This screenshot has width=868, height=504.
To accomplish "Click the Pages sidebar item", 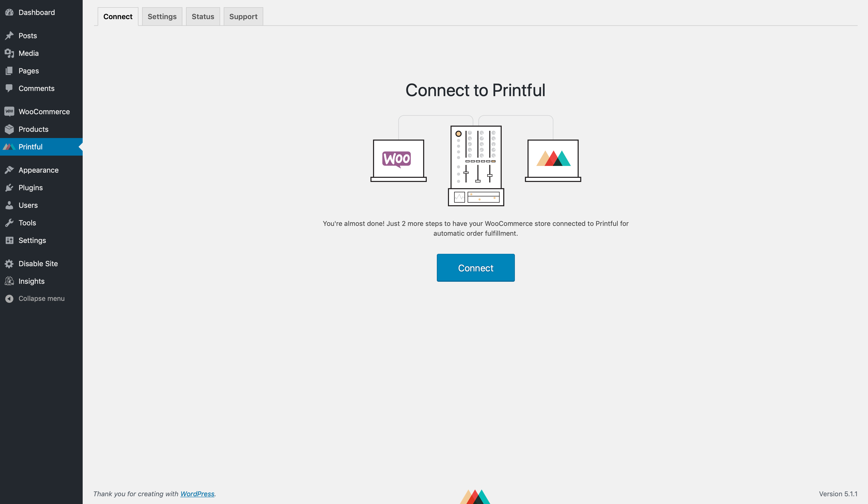I will [29, 70].
